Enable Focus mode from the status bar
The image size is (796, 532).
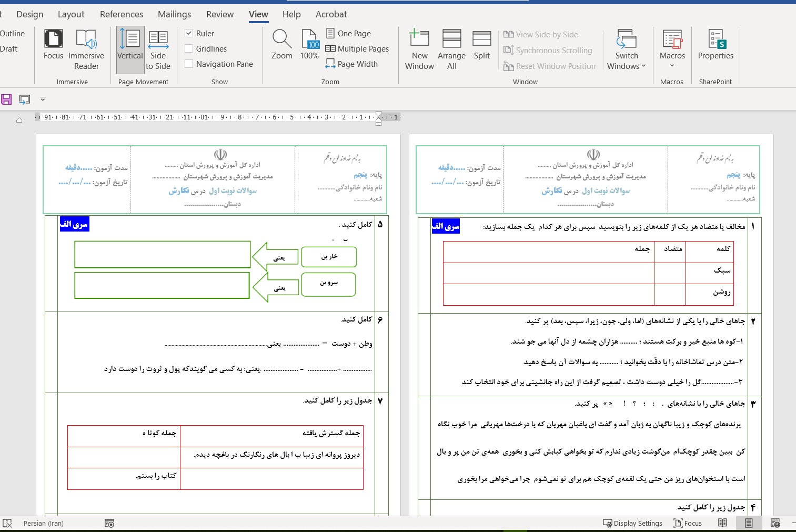(x=688, y=523)
